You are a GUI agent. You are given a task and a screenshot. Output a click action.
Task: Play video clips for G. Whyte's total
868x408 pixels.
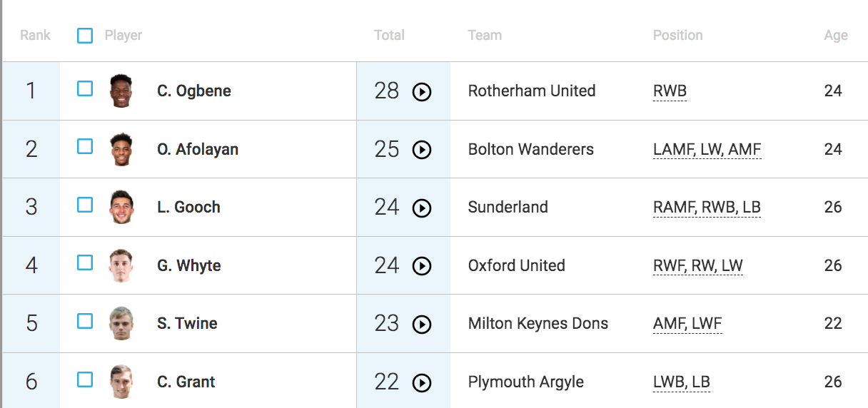[422, 266]
